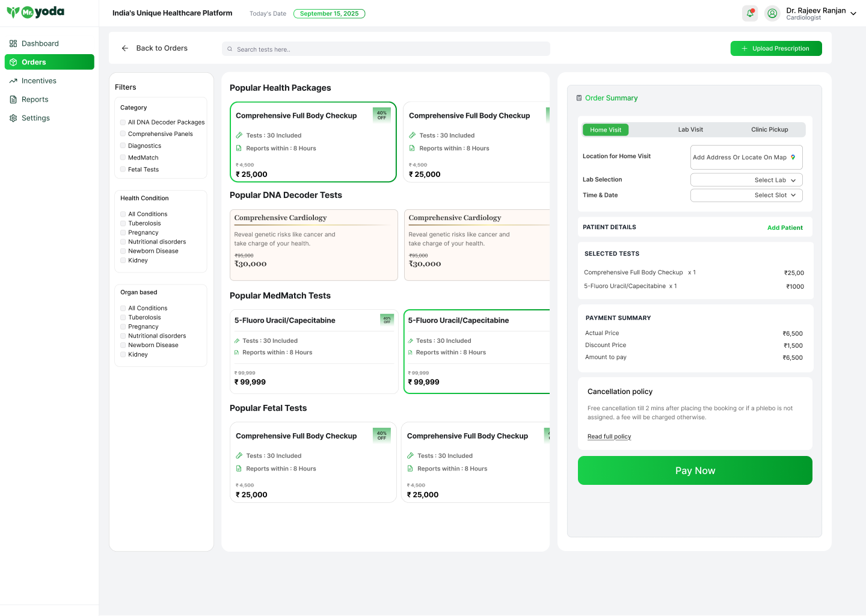Screen dimensions: 866x616
Task: Open the Read full policy link
Action: (x=609, y=437)
